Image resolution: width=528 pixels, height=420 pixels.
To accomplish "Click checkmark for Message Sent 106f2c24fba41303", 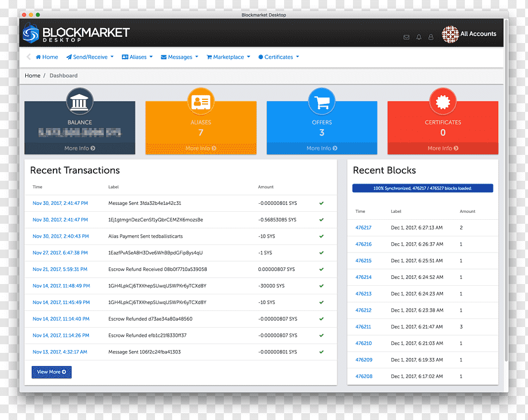I will click(321, 352).
